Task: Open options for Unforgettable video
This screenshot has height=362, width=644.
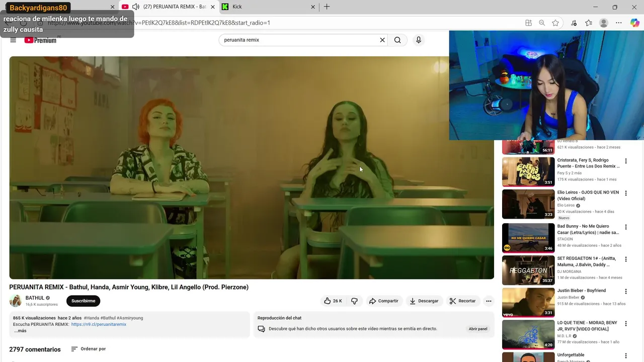Action: click(x=626, y=356)
